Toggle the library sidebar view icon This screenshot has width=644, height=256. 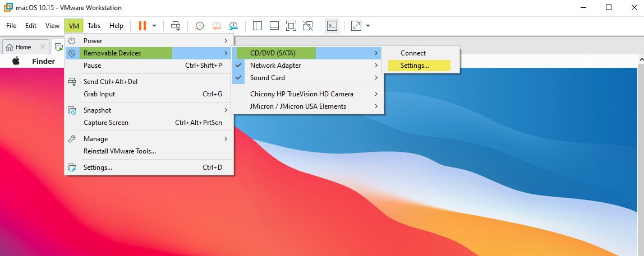(x=257, y=26)
